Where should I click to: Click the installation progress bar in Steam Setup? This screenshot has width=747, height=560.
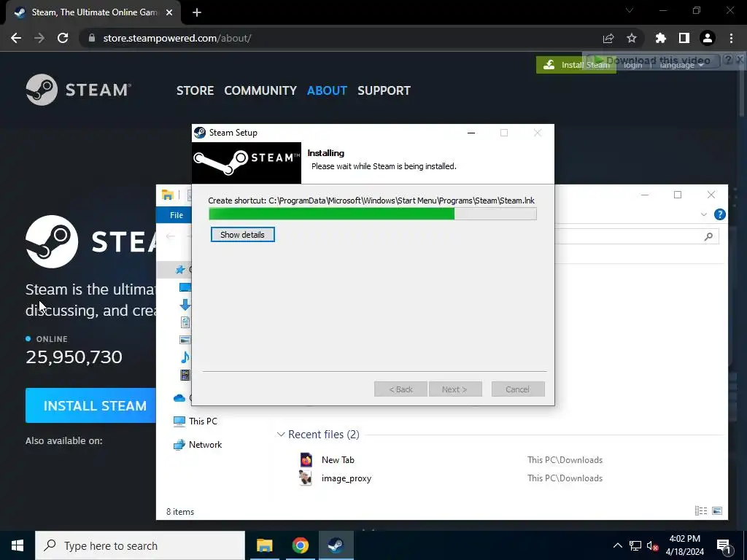pos(373,214)
